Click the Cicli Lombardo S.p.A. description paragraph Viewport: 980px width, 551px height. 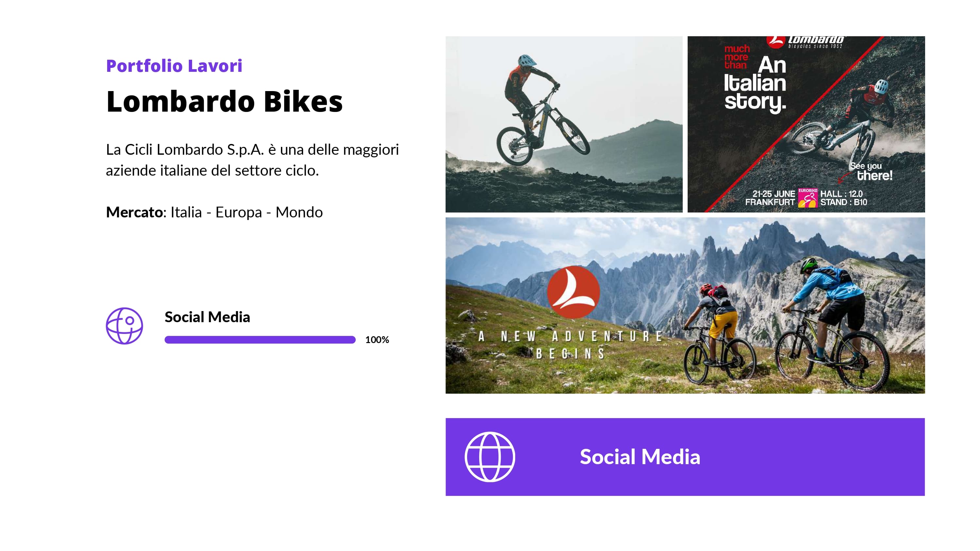(x=252, y=160)
